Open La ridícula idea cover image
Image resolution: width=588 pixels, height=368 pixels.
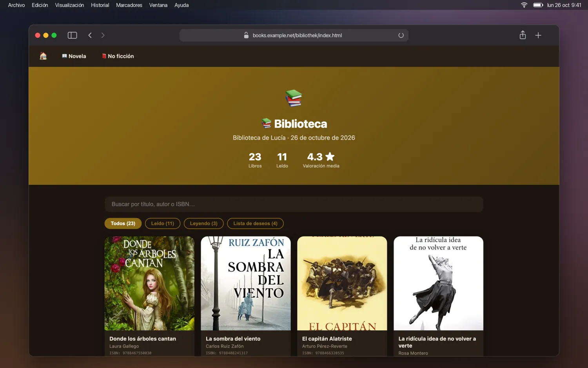[x=439, y=283]
